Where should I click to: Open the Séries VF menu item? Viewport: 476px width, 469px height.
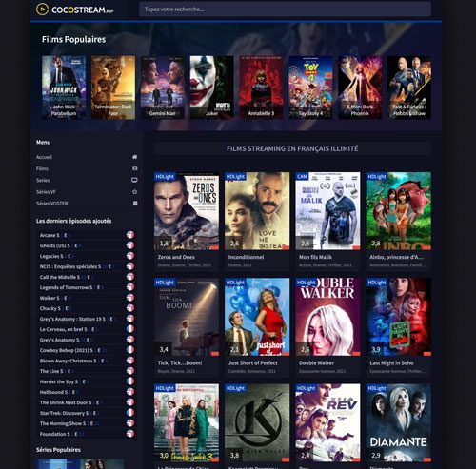click(46, 192)
